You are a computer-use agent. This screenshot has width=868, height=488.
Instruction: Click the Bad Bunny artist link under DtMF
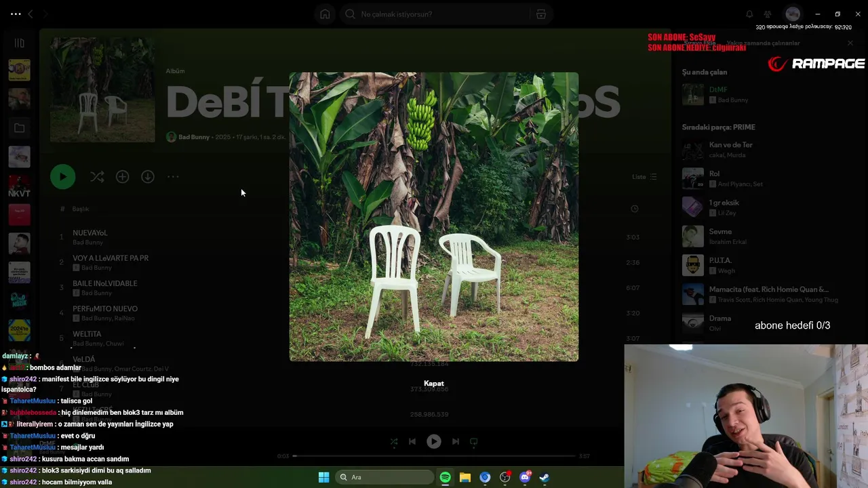pos(733,100)
